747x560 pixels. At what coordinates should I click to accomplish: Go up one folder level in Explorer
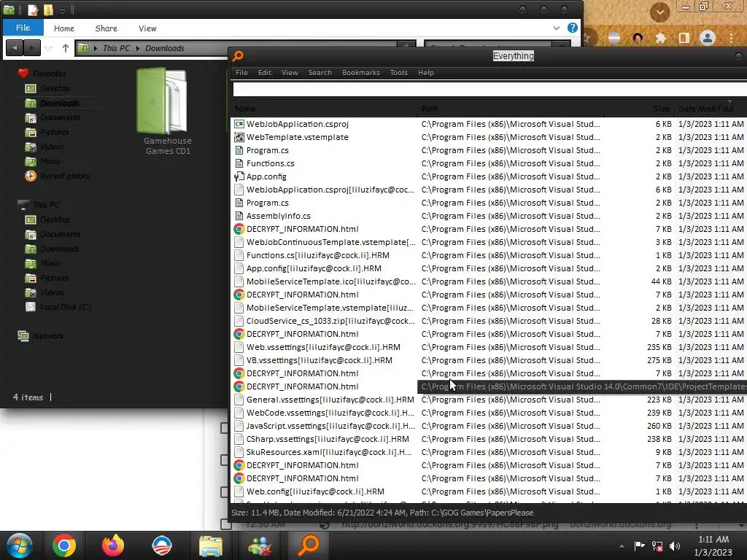pos(65,47)
